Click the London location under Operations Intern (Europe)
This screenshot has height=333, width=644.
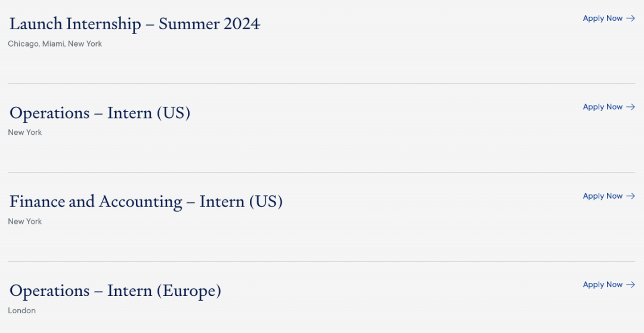click(x=22, y=310)
